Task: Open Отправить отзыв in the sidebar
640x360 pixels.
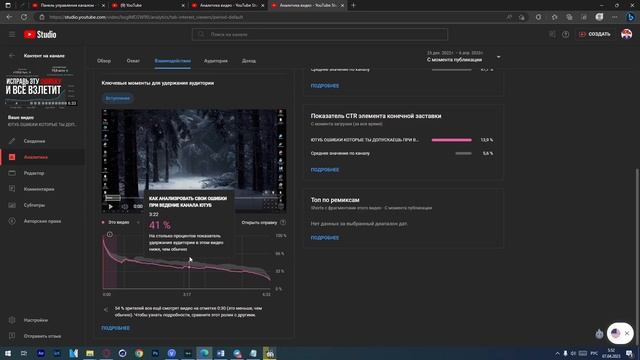Action: click(x=42, y=336)
